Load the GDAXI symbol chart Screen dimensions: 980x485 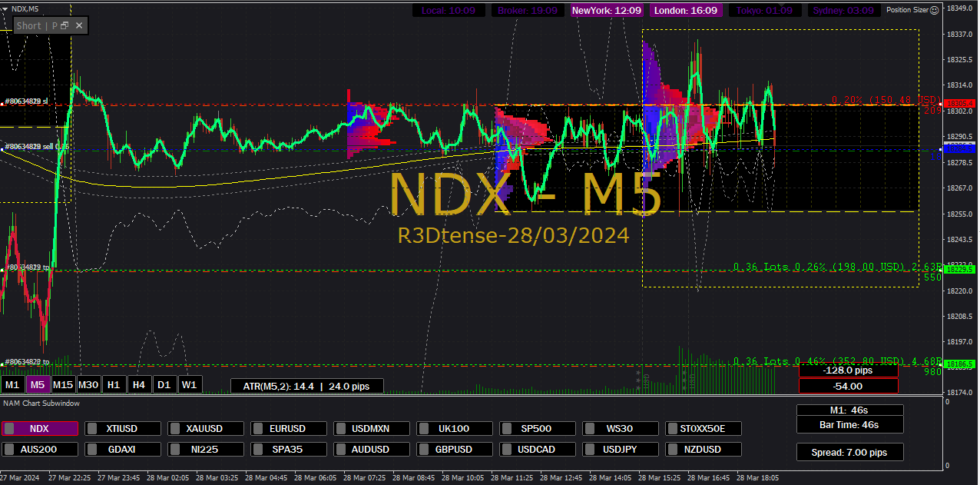(x=123, y=449)
